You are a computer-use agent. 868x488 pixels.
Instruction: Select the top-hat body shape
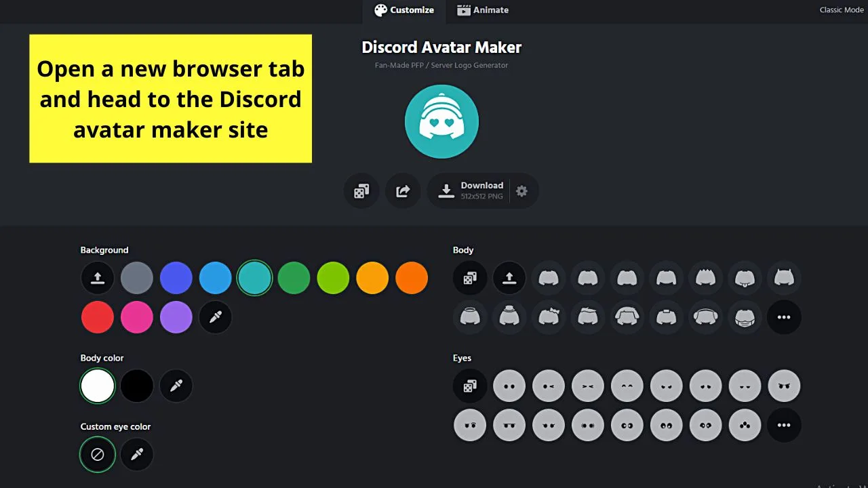(509, 317)
